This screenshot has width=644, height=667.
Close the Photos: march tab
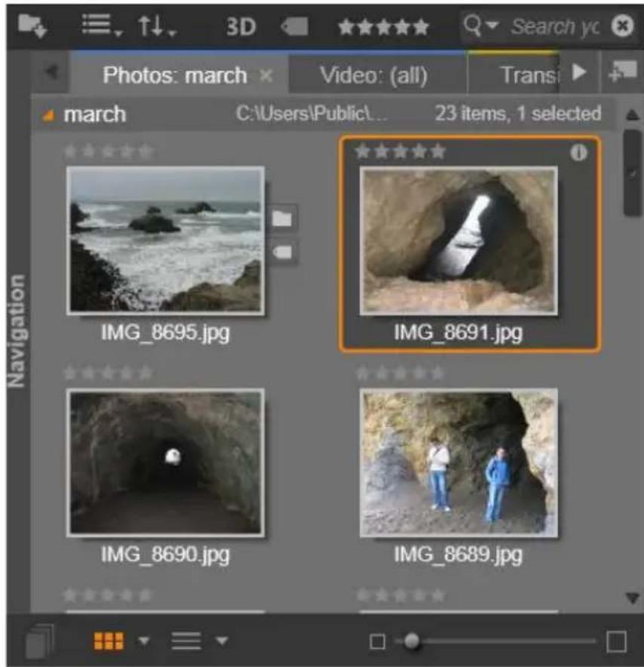click(x=266, y=76)
